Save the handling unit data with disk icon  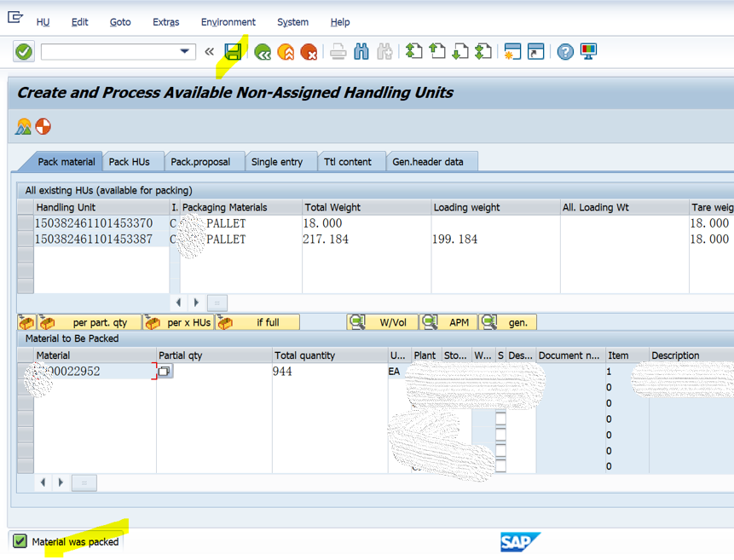click(x=233, y=52)
